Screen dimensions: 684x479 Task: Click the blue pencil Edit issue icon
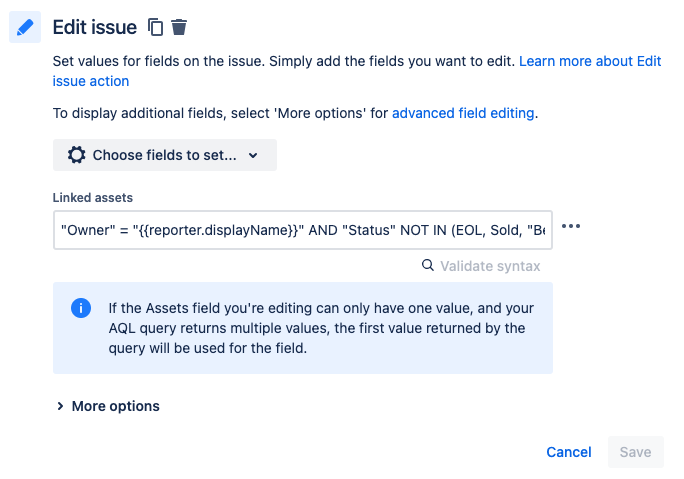[x=25, y=27]
